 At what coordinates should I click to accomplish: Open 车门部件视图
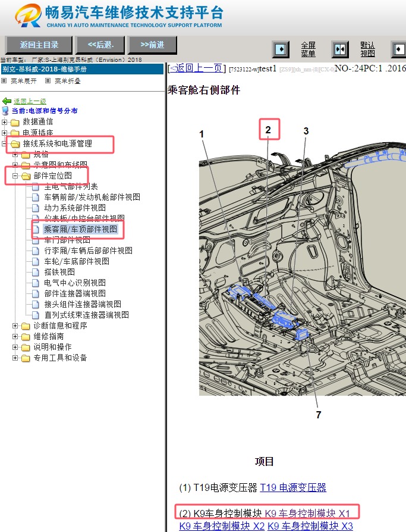tap(67, 240)
